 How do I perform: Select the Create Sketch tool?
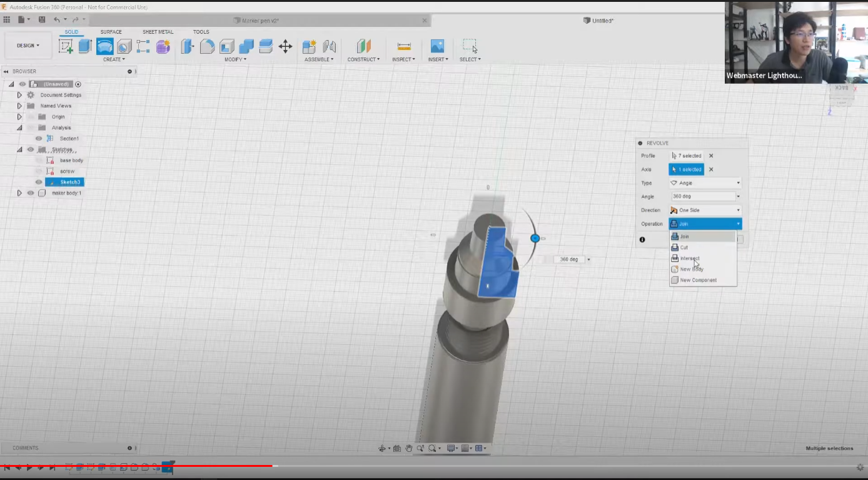click(x=66, y=46)
